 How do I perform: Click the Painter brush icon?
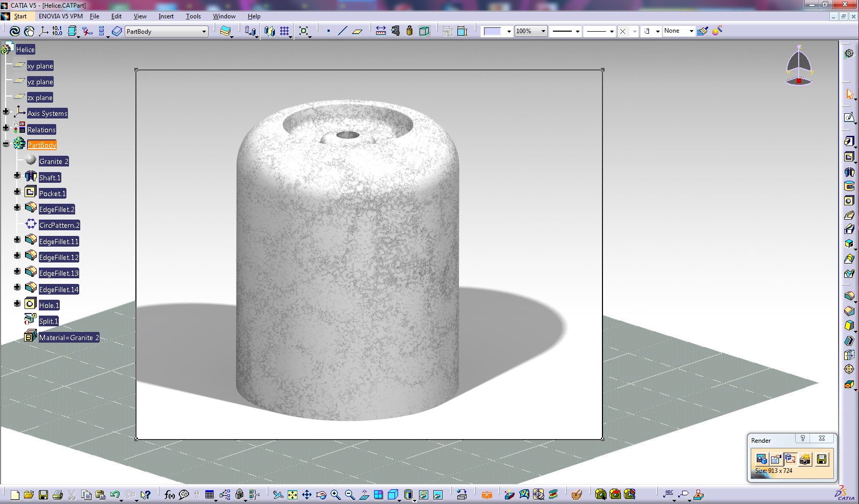tap(703, 31)
